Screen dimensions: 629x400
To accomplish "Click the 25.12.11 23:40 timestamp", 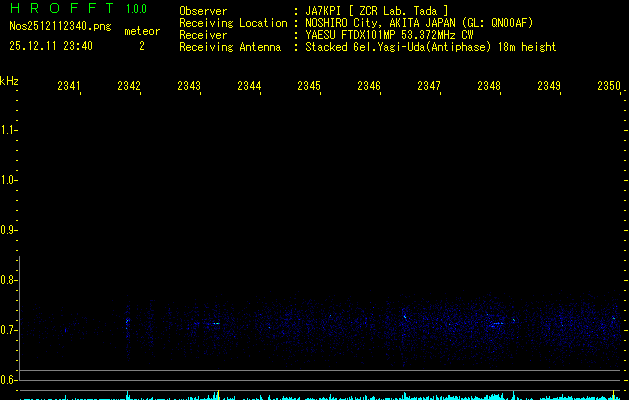I will coord(50,46).
